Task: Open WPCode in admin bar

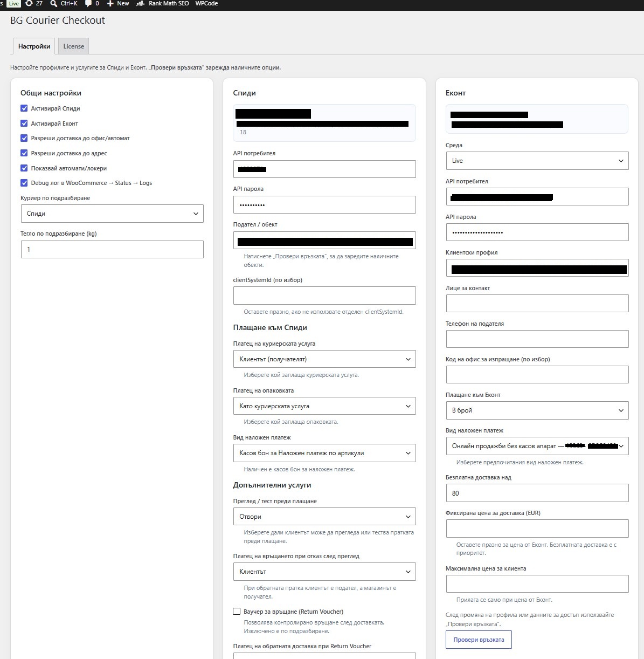Action: [206, 3]
